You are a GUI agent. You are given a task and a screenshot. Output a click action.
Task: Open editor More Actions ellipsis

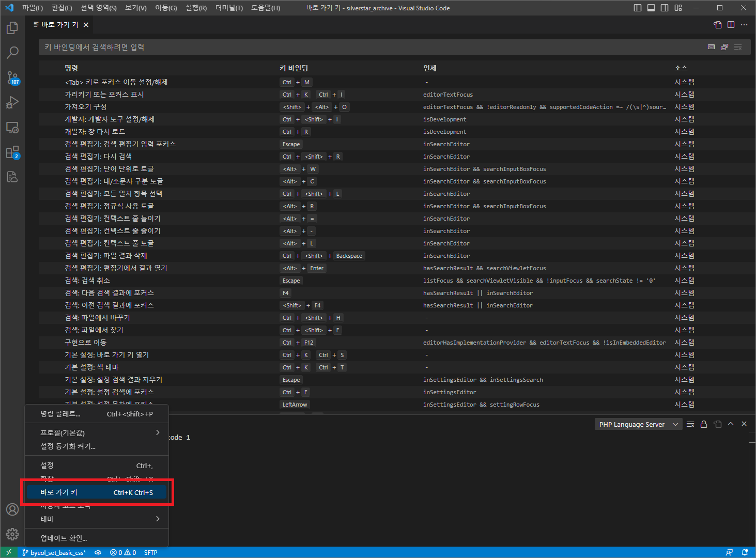click(744, 25)
